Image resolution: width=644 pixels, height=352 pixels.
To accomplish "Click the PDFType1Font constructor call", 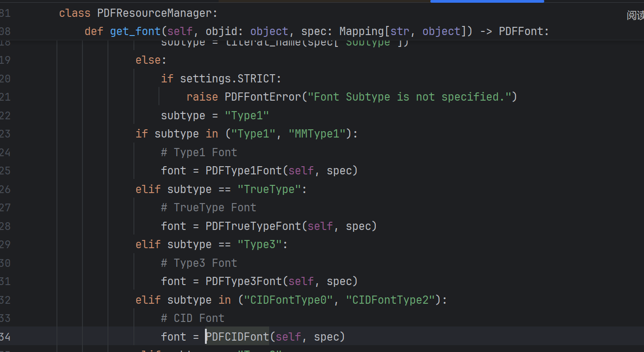I will pos(244,171).
